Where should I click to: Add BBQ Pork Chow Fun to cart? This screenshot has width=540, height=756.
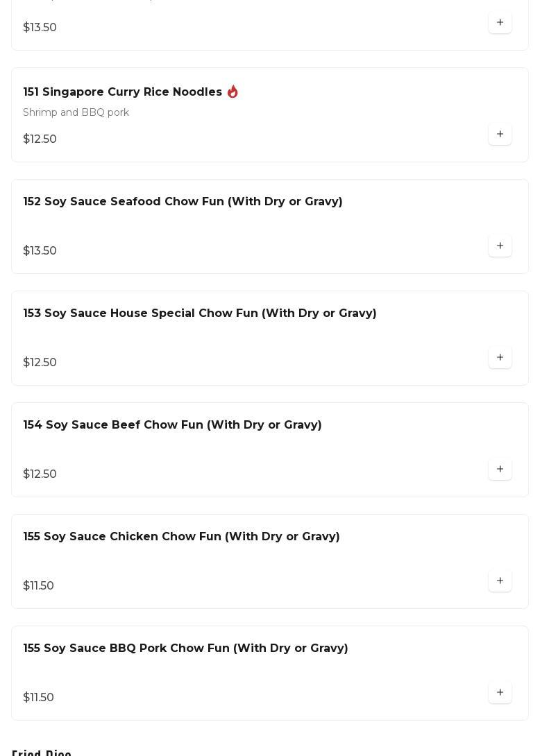click(x=500, y=693)
